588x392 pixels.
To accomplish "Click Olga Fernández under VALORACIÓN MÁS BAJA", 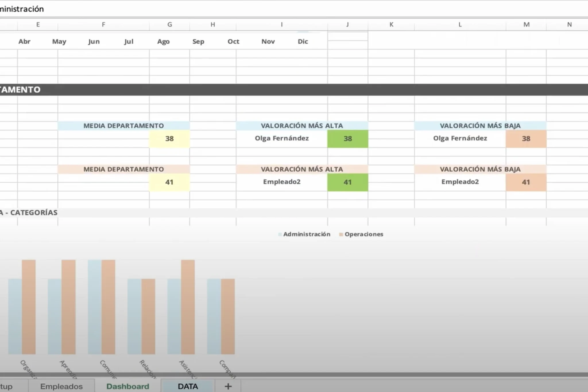I will pyautogui.click(x=460, y=138).
